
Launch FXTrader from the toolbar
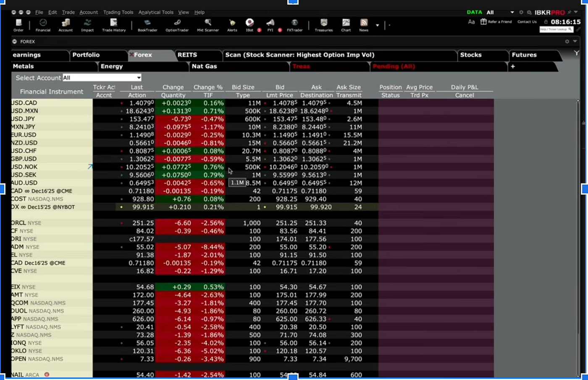[x=295, y=25]
